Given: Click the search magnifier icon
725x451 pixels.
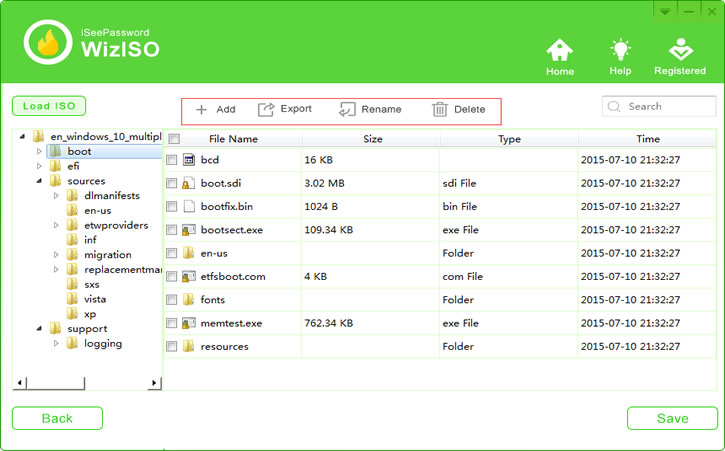Looking at the screenshot, I should [x=614, y=106].
